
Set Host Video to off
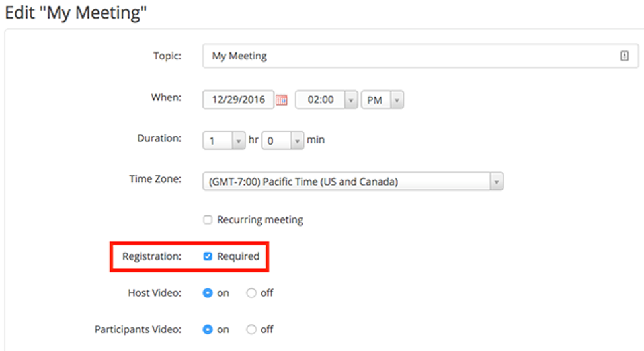[251, 293]
